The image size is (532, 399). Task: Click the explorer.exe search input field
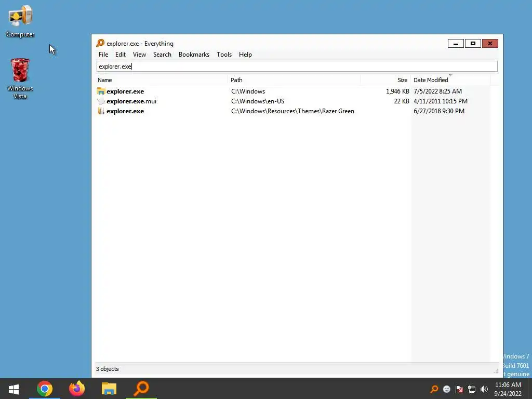(x=297, y=66)
